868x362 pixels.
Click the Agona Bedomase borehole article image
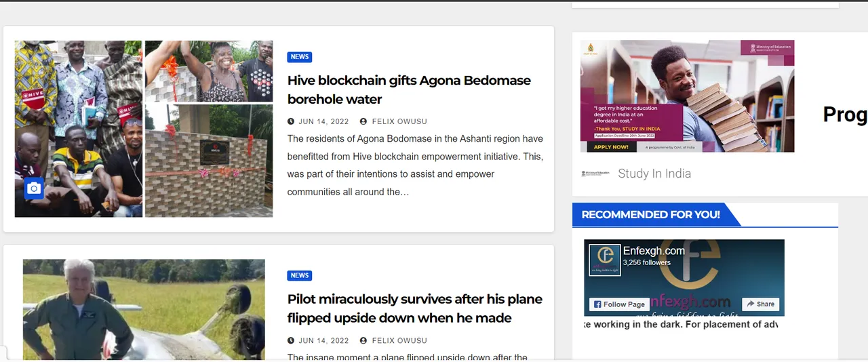coord(144,129)
